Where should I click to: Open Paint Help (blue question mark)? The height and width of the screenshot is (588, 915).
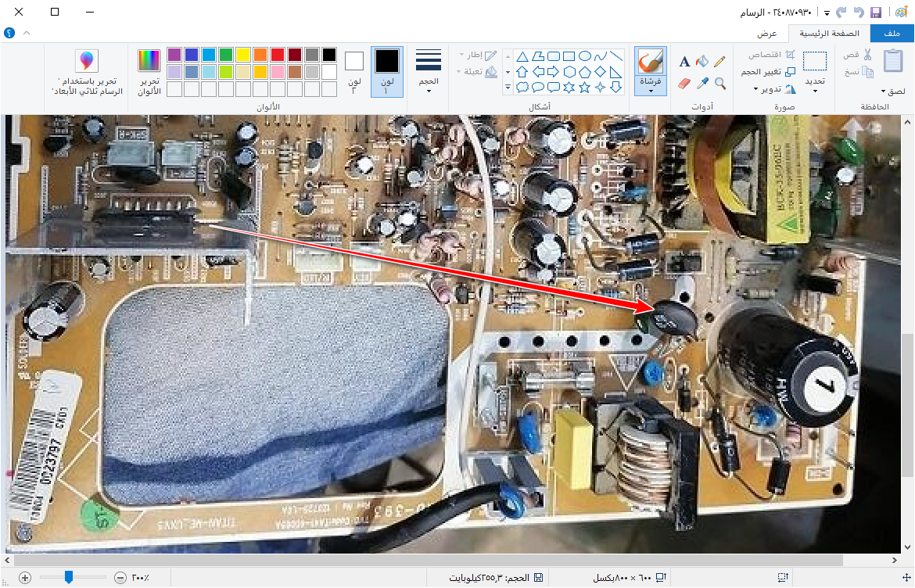coord(9,33)
